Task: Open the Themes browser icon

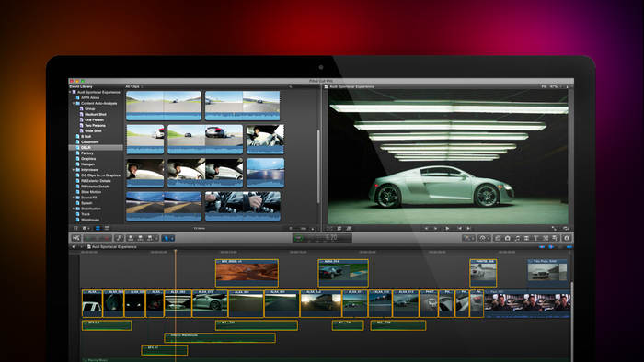Action: pyautogui.click(x=555, y=238)
